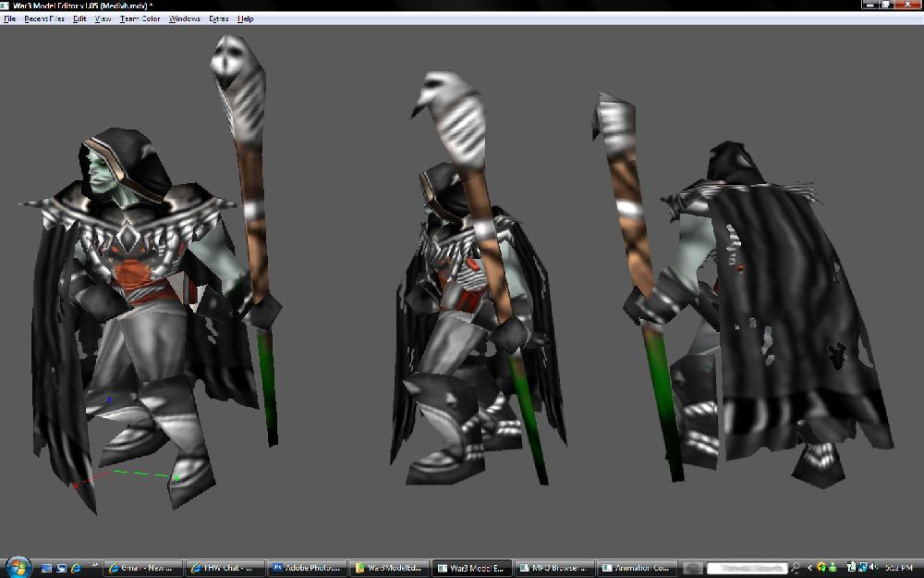Screen dimensions: 924x578
Task: Open the Edit menu
Action: [x=79, y=18]
